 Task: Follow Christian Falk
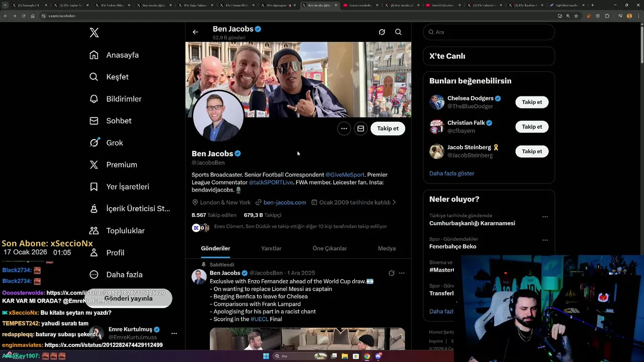click(x=532, y=127)
